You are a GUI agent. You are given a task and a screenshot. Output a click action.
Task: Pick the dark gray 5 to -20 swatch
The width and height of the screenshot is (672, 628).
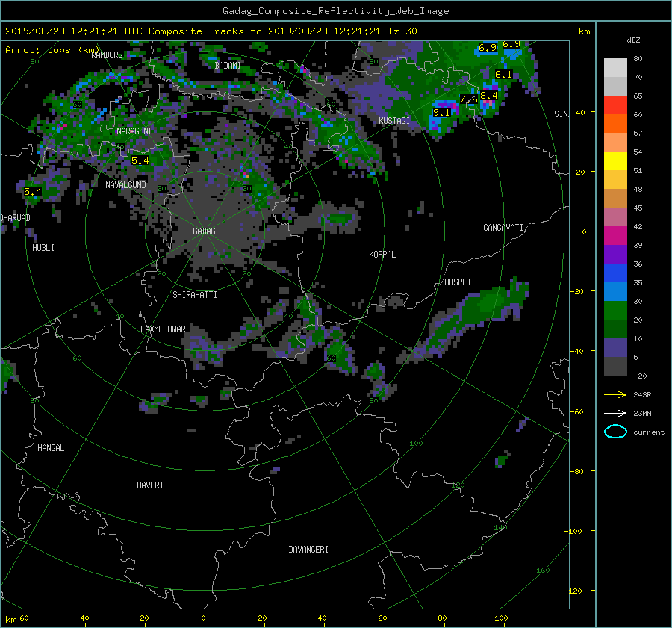click(x=615, y=367)
